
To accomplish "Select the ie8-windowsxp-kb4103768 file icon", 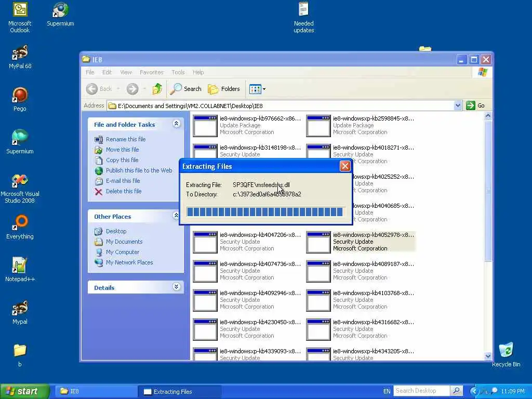I will (x=318, y=300).
